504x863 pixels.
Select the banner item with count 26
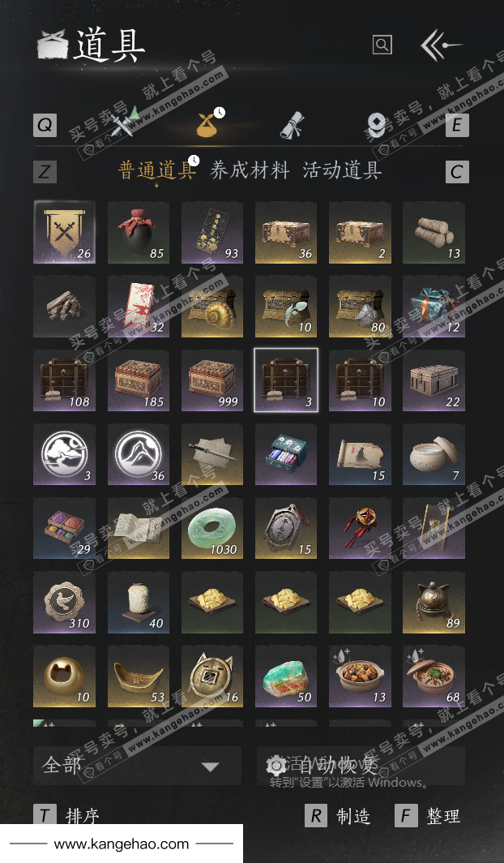64,232
